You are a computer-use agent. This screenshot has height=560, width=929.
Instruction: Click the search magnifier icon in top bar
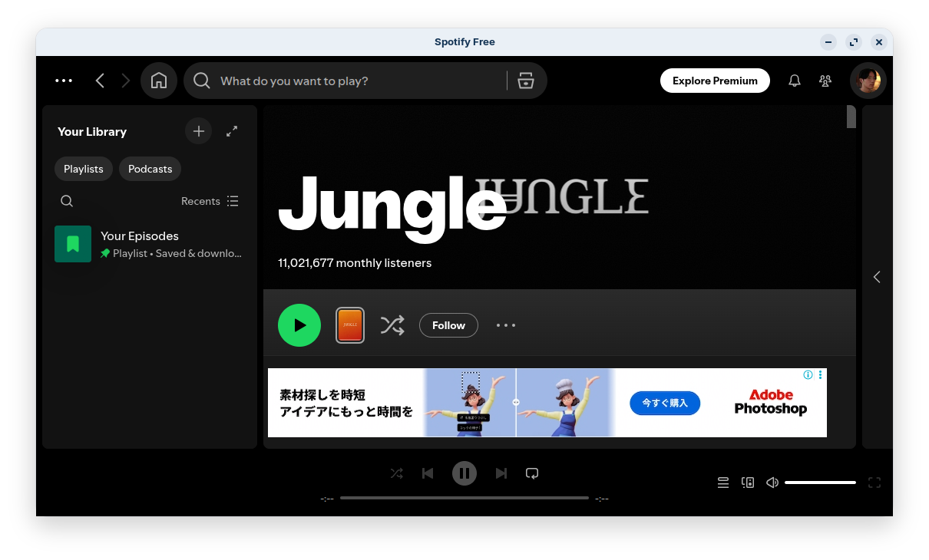click(202, 81)
